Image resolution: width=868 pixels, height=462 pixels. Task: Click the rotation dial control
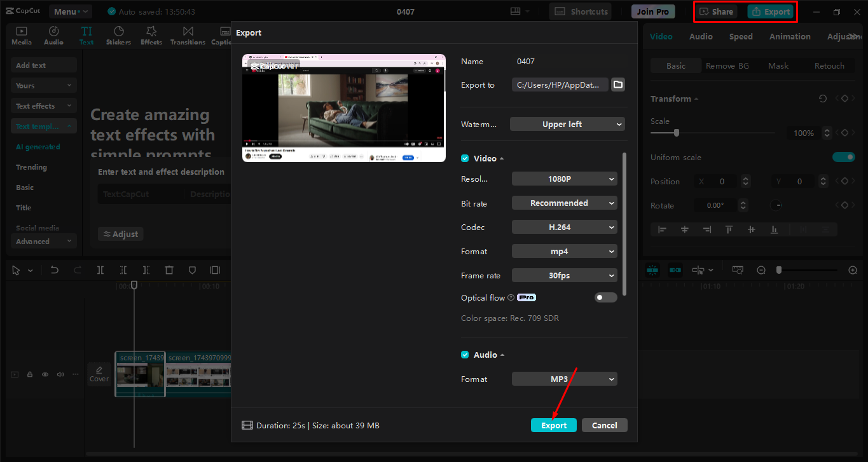tap(776, 205)
